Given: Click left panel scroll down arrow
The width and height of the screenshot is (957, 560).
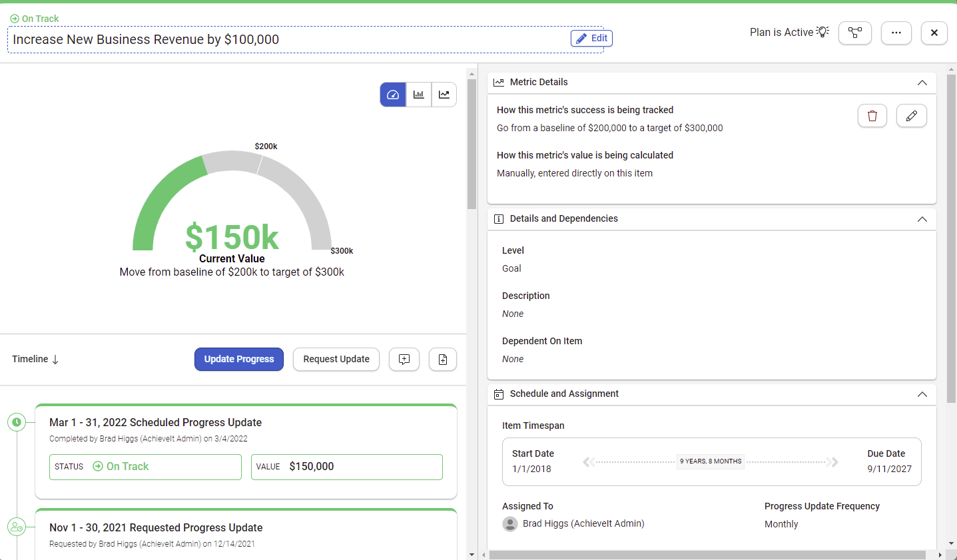Looking at the screenshot, I should click(472, 555).
